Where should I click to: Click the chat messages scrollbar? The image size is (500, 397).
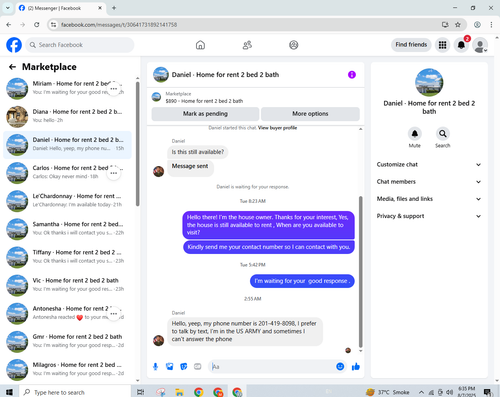[x=360, y=272]
